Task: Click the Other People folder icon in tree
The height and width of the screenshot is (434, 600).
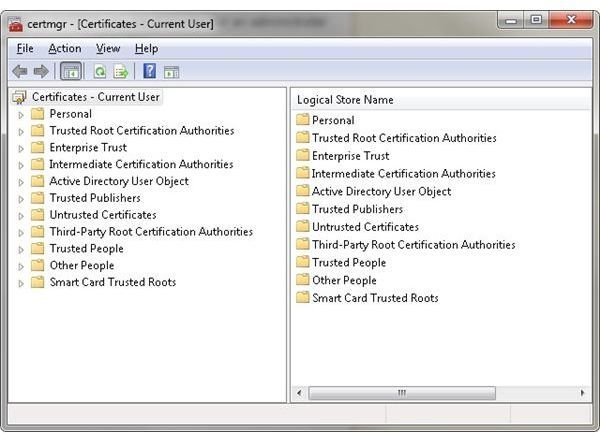Action: click(x=37, y=265)
